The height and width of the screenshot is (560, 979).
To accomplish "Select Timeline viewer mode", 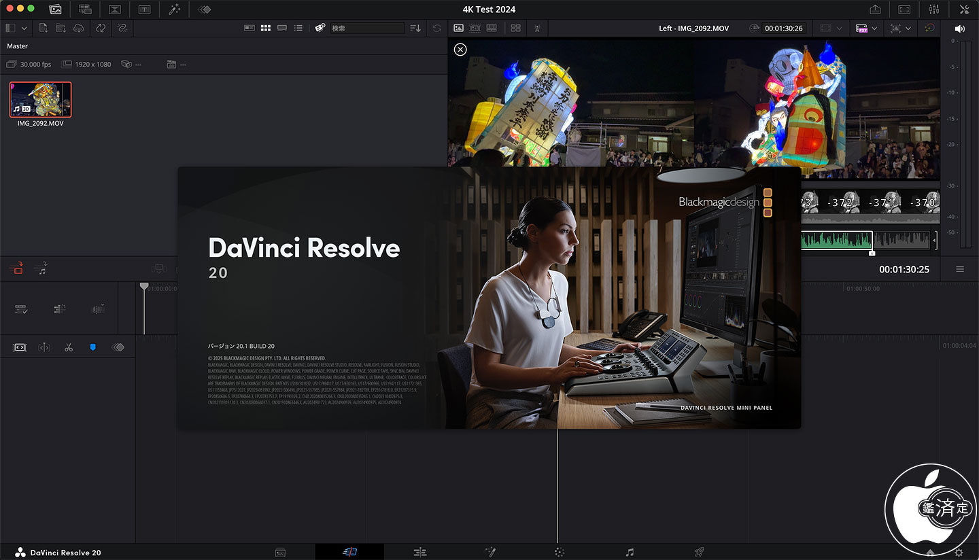I will coord(491,28).
